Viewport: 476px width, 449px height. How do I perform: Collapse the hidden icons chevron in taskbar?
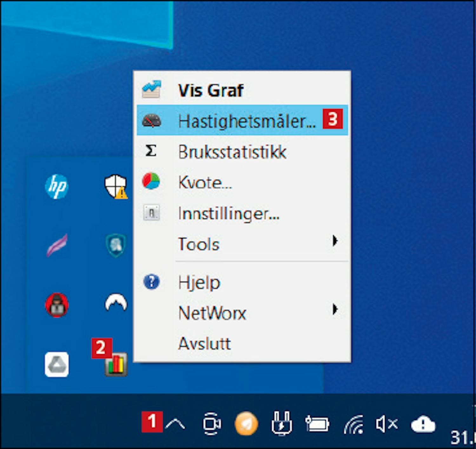pos(175,424)
